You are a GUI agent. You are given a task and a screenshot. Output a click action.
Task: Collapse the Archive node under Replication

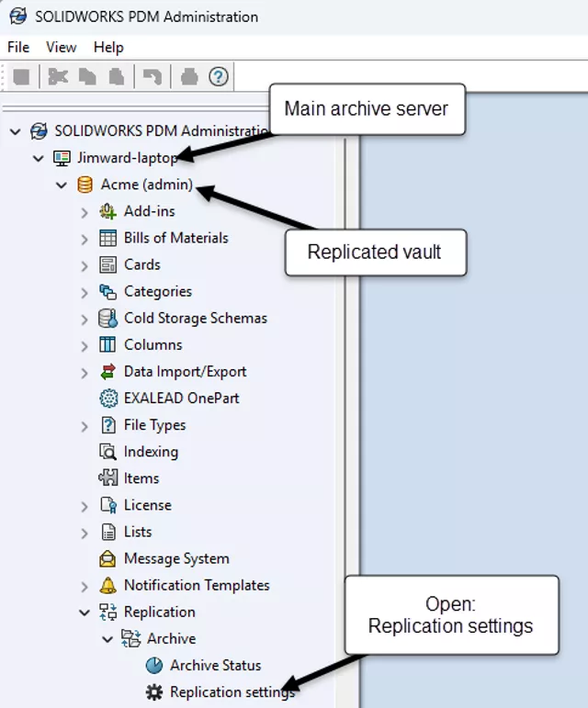point(107,639)
